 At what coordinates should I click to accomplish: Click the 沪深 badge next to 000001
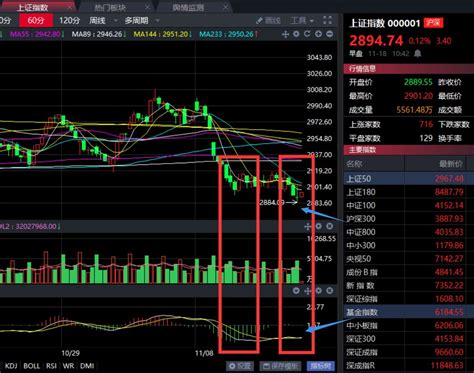click(433, 23)
